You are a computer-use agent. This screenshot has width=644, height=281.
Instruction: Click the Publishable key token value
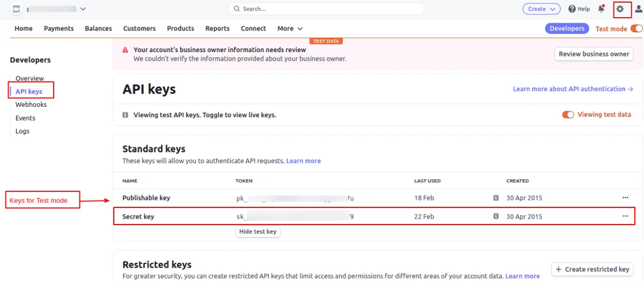pos(295,198)
